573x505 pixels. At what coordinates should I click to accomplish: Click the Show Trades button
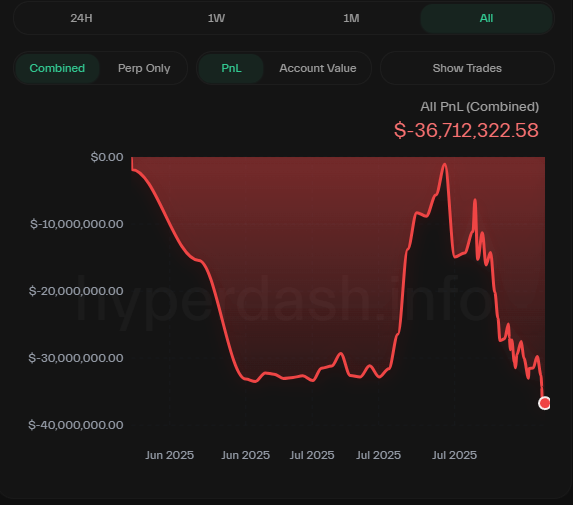click(x=467, y=68)
